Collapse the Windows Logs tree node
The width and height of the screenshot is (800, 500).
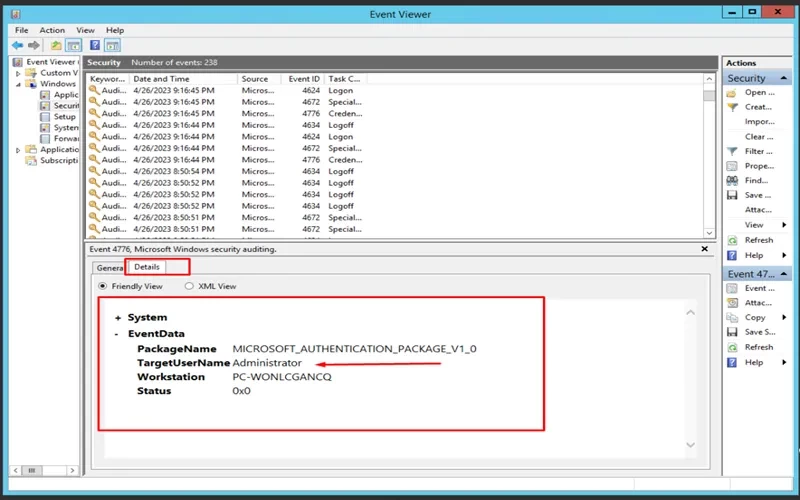18,84
